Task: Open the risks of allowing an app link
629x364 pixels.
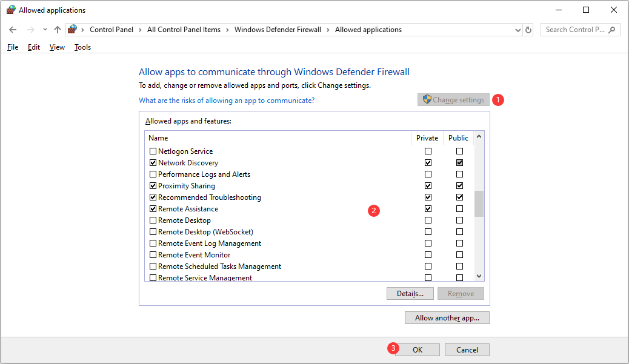Action: [x=227, y=101]
